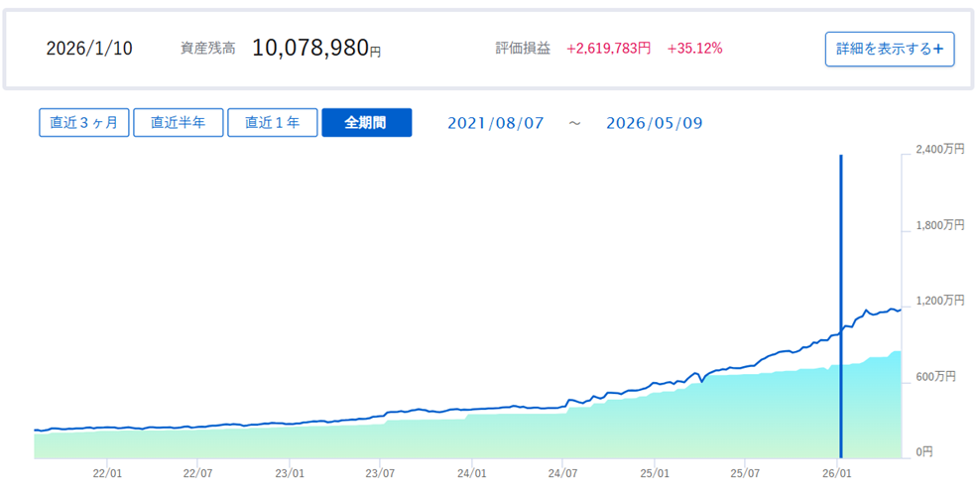Switch to the 直近1年 period
The width and height of the screenshot is (980, 497).
pos(273,123)
